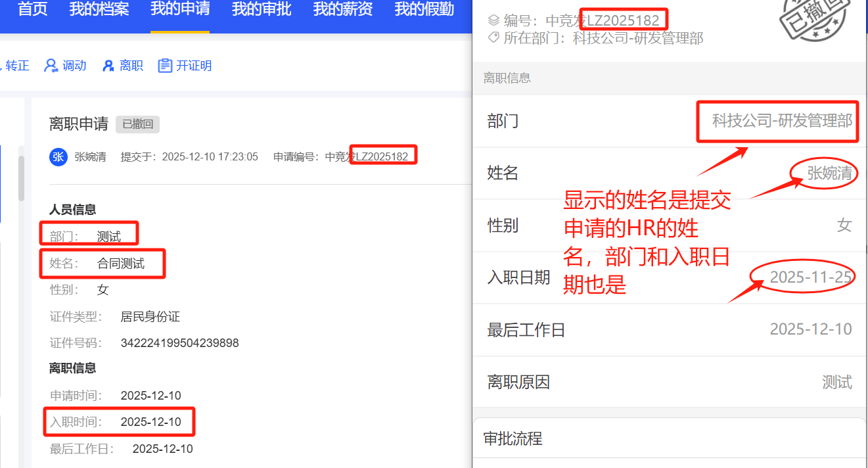The height and width of the screenshot is (468, 868).
Task: Click the 申请时间 value 2025-12-10
Action: (x=151, y=396)
